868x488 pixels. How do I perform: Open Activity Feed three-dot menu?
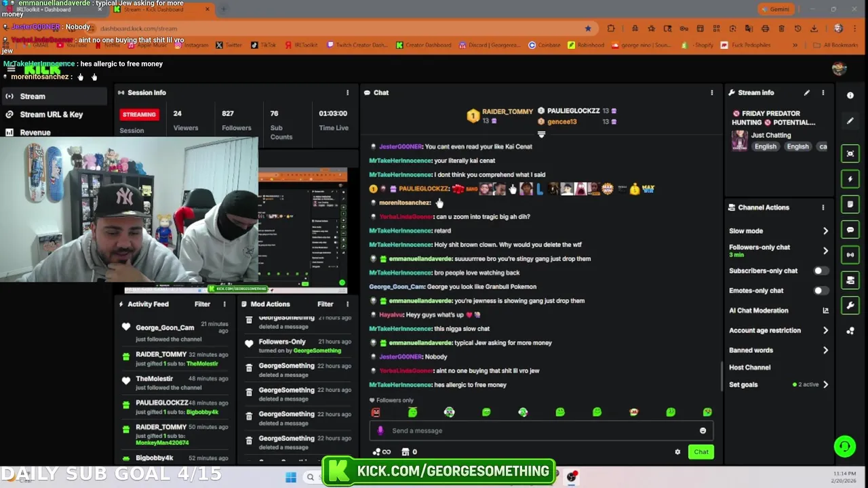(x=224, y=304)
